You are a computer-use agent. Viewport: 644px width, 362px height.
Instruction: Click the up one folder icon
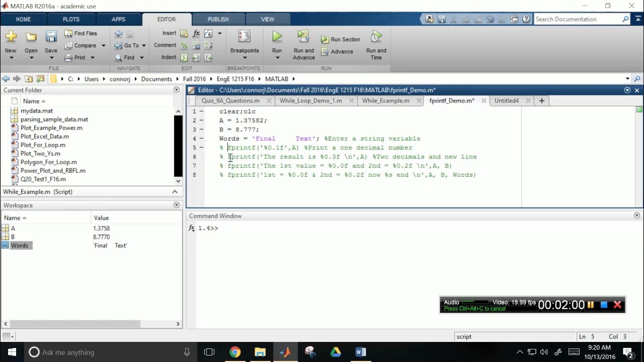[x=29, y=79]
